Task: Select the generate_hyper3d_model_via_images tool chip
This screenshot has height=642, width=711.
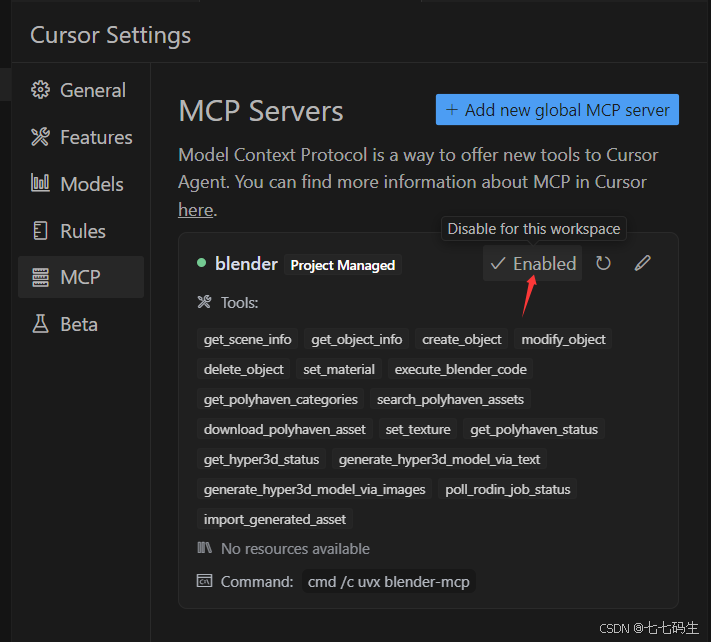Action: pos(314,489)
